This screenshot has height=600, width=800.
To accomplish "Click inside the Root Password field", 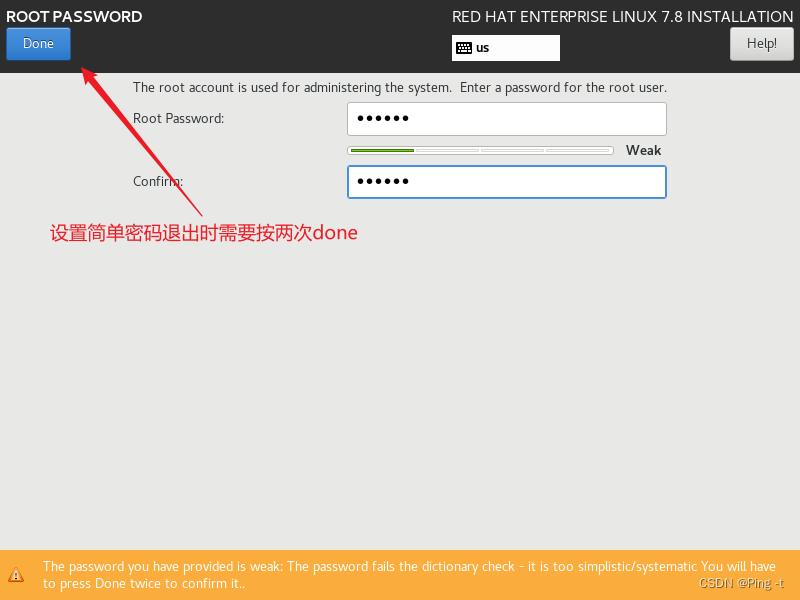I will 505,118.
